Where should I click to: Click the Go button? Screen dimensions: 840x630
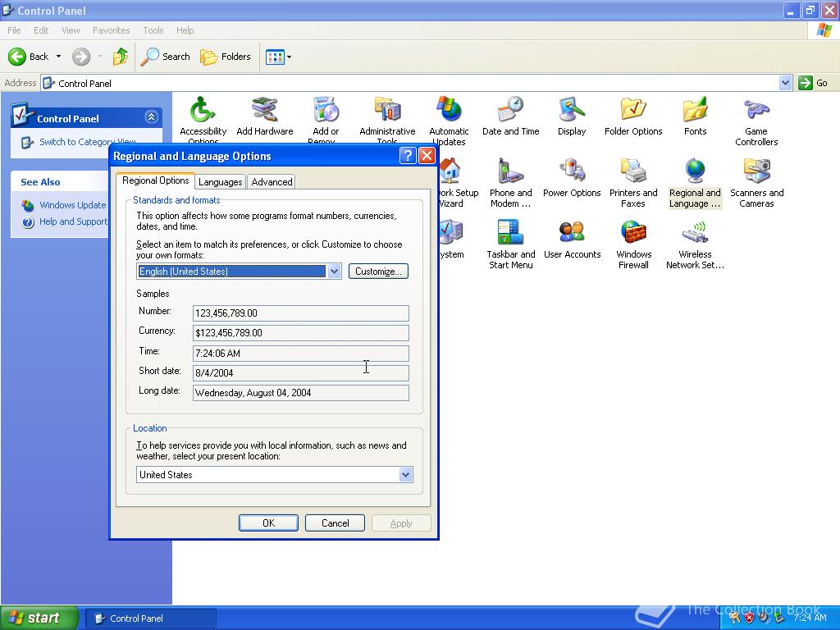click(814, 83)
